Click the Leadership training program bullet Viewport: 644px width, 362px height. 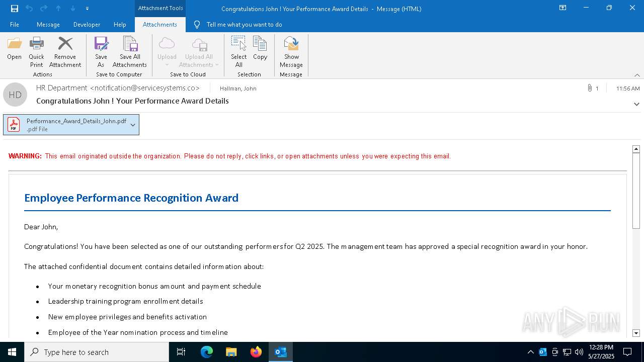[126, 301]
